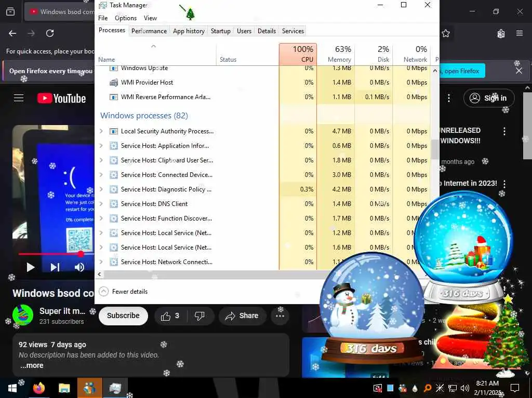
Task: Click left arrow of horizontal scrollbar
Action: pyautogui.click(x=99, y=275)
